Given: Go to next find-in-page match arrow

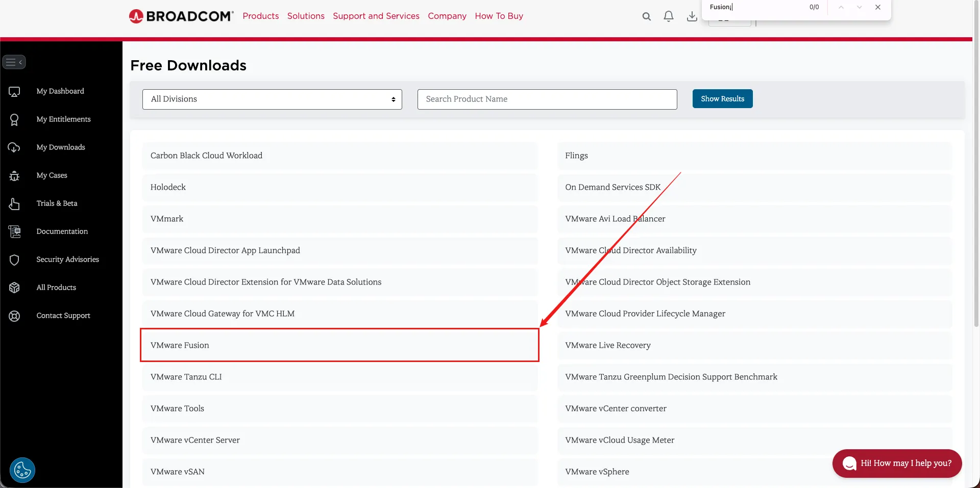Looking at the screenshot, I should pyautogui.click(x=859, y=7).
